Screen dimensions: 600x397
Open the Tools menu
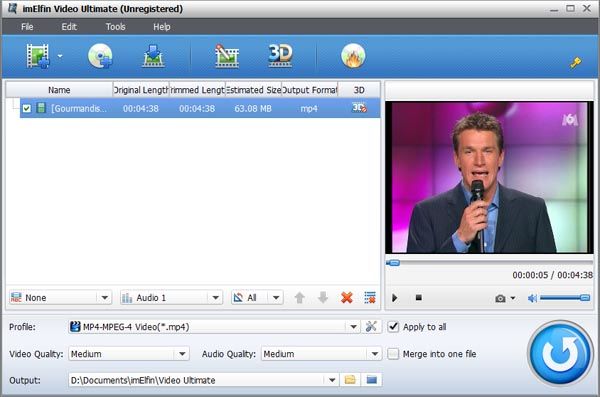tap(116, 27)
